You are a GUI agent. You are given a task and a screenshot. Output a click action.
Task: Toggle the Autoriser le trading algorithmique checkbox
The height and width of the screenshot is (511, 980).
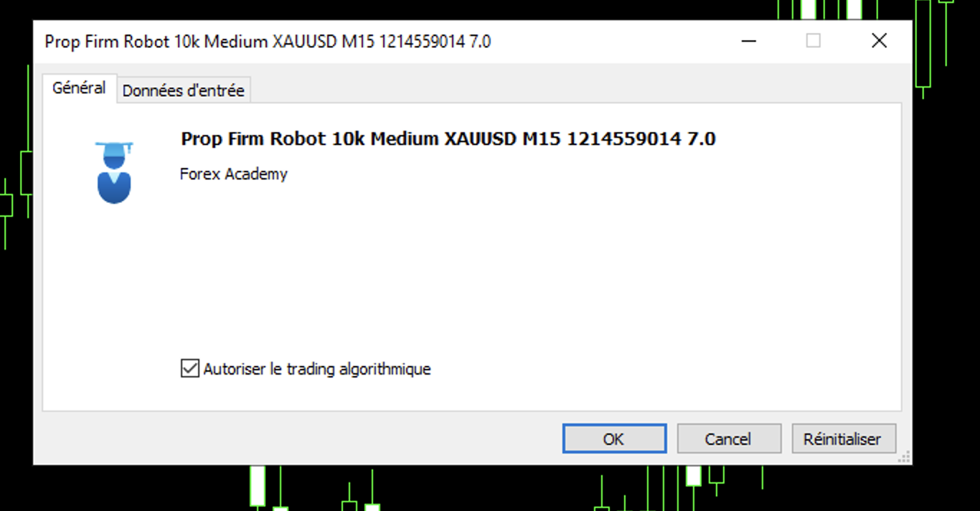point(189,369)
